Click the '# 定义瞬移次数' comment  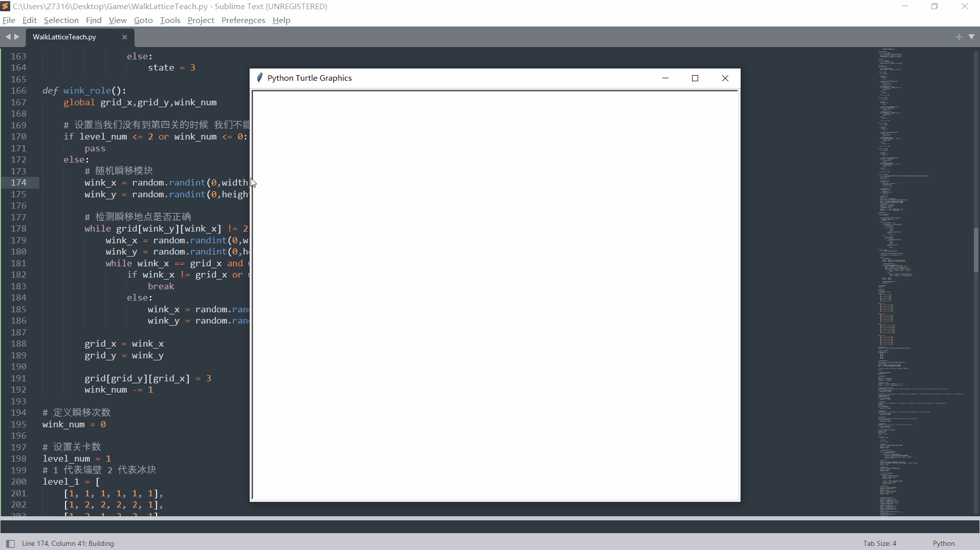pos(77,413)
